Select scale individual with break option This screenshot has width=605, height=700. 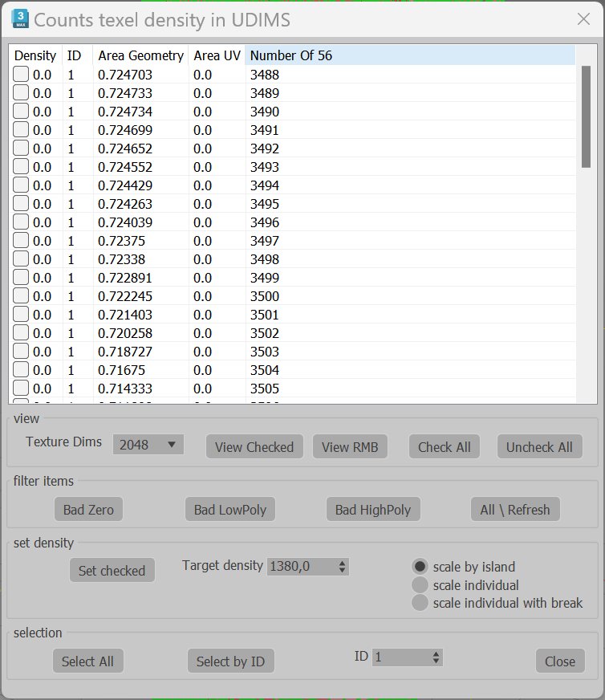(420, 603)
